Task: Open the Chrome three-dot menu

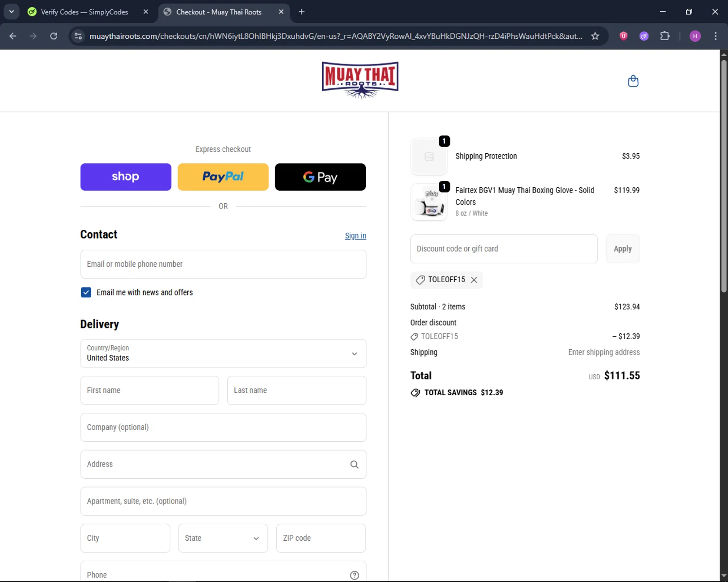Action: click(715, 36)
